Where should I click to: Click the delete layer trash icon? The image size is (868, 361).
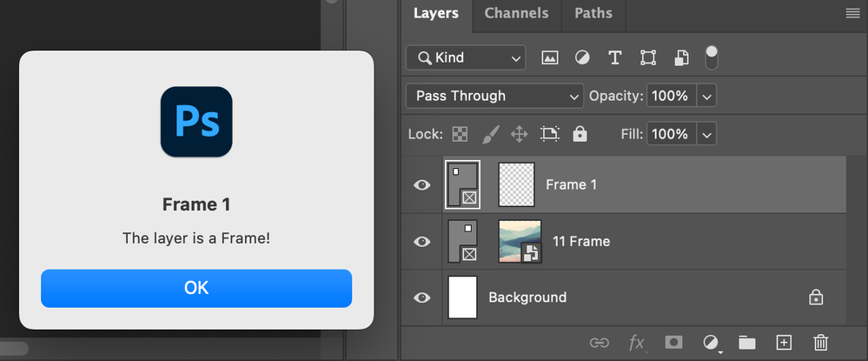click(x=820, y=343)
